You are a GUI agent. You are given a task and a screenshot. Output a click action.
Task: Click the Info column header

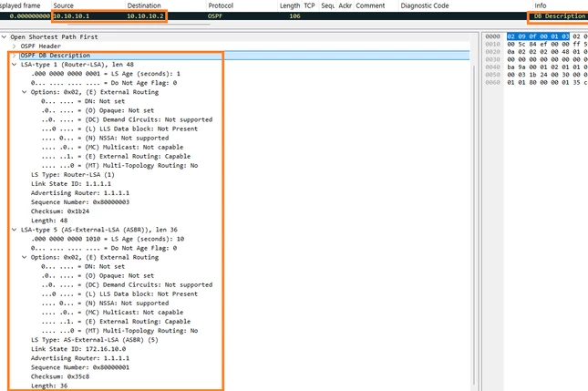[541, 5]
